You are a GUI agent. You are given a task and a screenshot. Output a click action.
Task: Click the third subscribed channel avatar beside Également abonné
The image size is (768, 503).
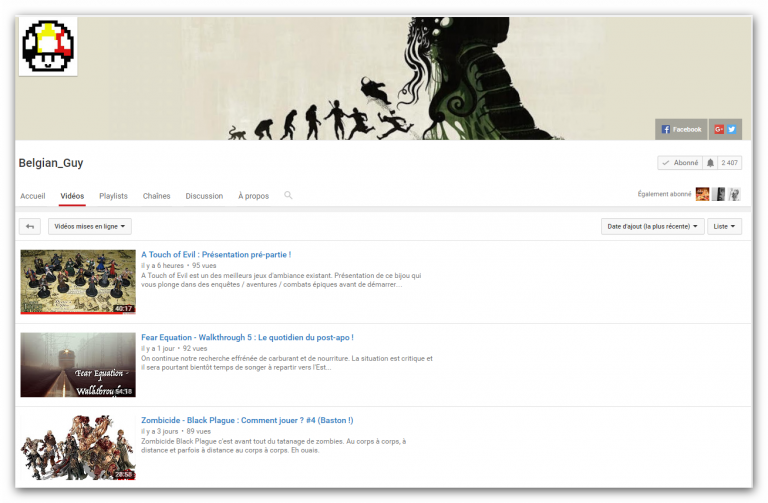(x=734, y=194)
